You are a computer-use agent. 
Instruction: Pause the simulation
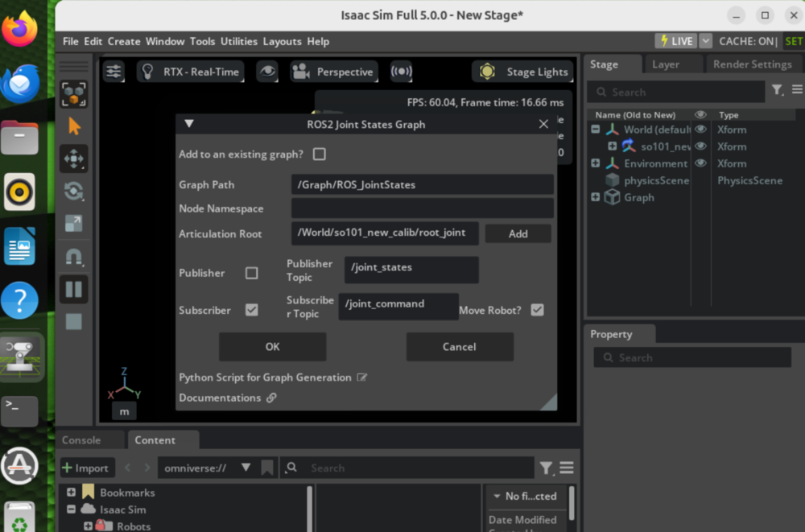click(x=74, y=290)
